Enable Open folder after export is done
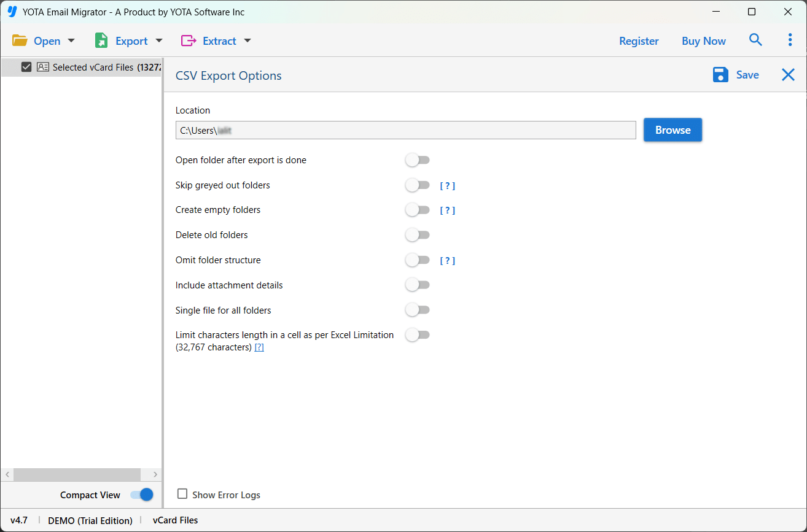807x532 pixels. 417,160
